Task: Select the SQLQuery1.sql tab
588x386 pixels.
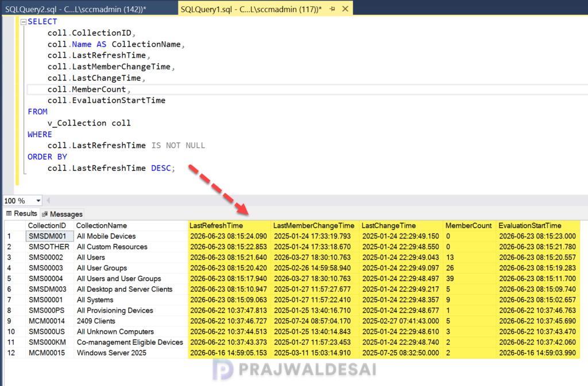Action: coord(251,9)
